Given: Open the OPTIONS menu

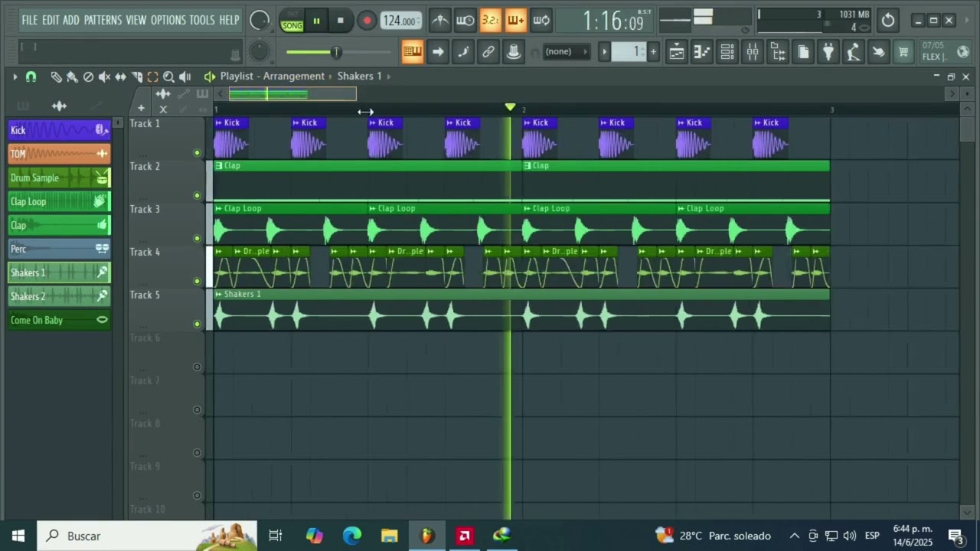Looking at the screenshot, I should click(168, 20).
